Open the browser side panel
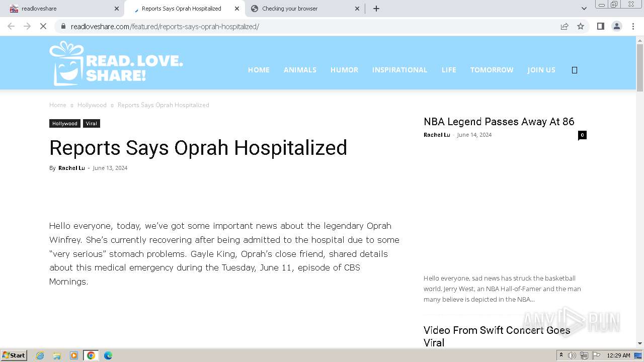The width and height of the screenshot is (644, 362). tap(600, 26)
